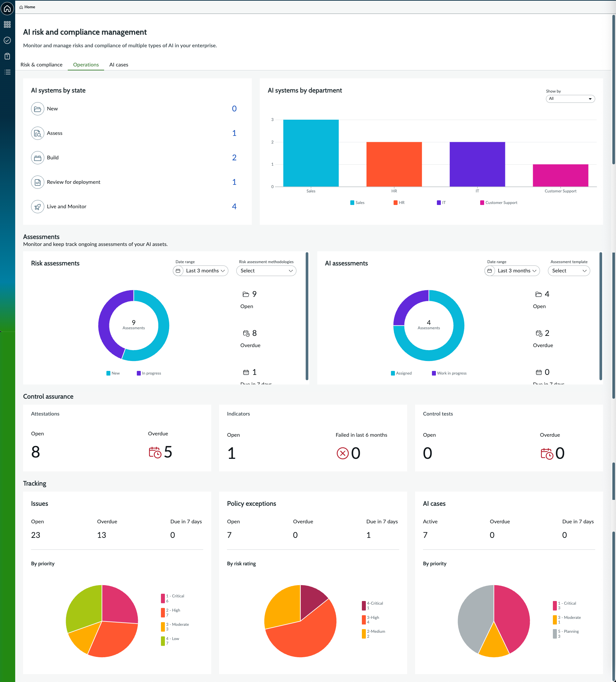
Task: Open the clipboard icon in sidebar
Action: pos(8,56)
